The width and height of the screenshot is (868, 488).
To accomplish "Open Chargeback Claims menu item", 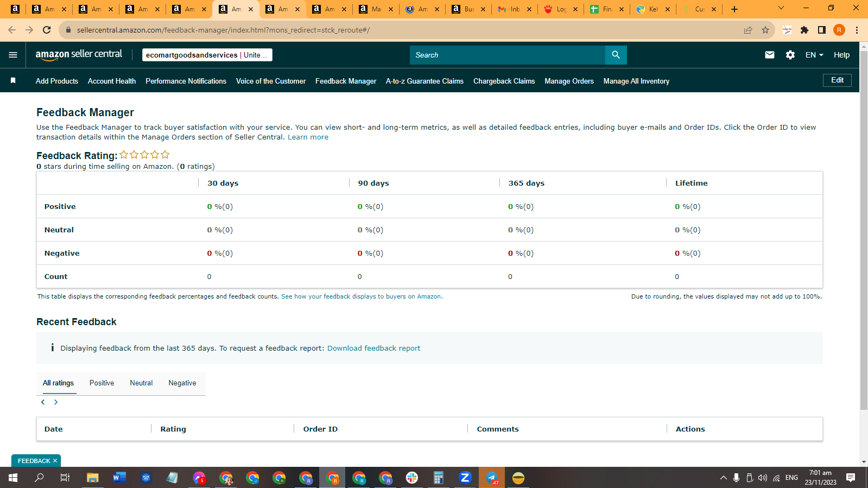I will click(x=504, y=81).
